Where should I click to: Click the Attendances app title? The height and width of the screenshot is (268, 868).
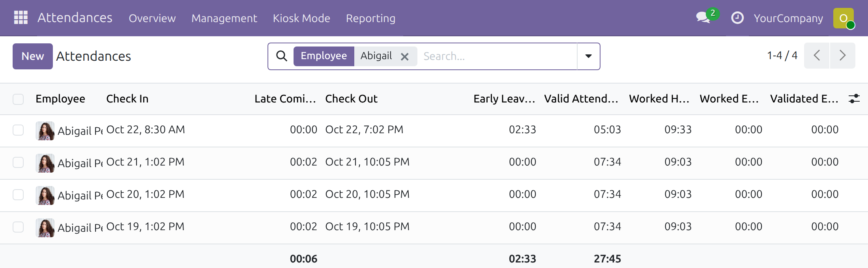pos(75,18)
